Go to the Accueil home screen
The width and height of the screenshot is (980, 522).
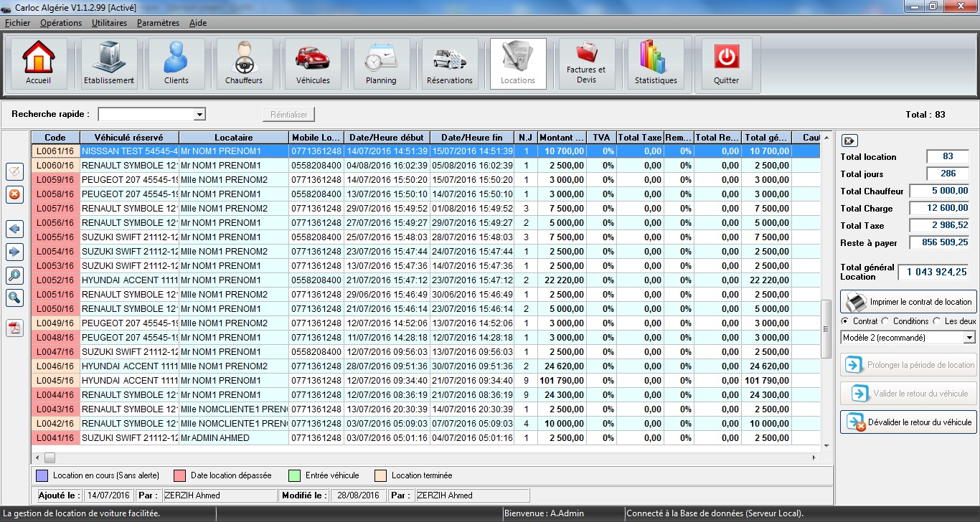point(38,64)
